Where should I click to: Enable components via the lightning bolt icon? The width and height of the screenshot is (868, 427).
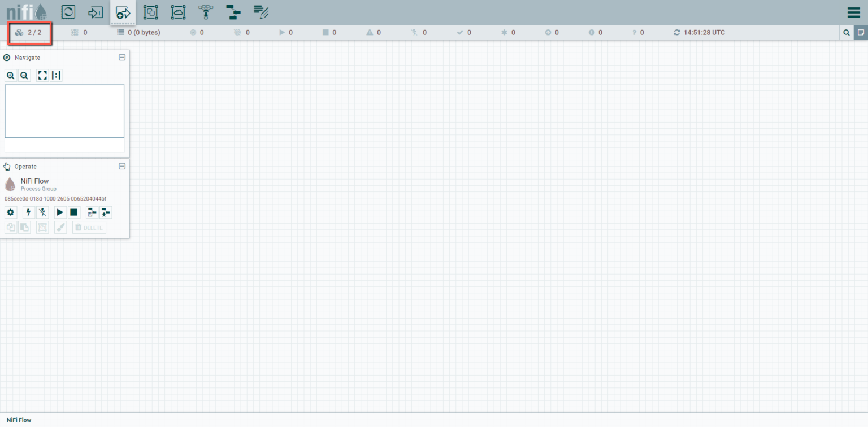click(28, 212)
